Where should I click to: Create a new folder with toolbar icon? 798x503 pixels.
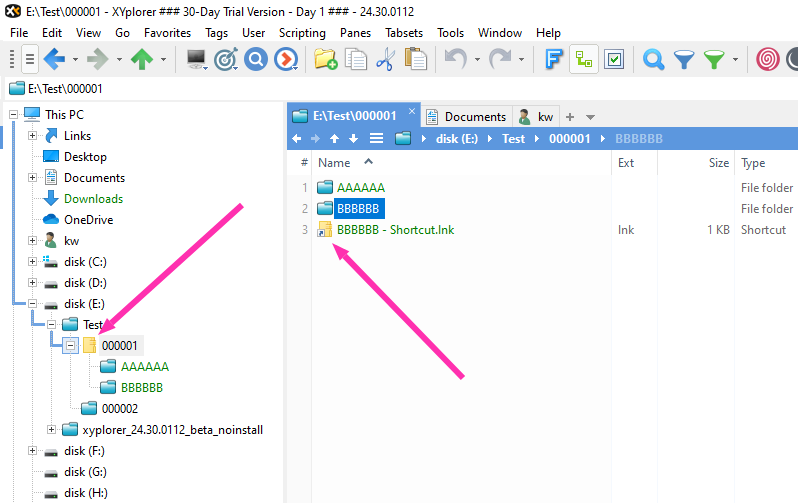(x=326, y=59)
